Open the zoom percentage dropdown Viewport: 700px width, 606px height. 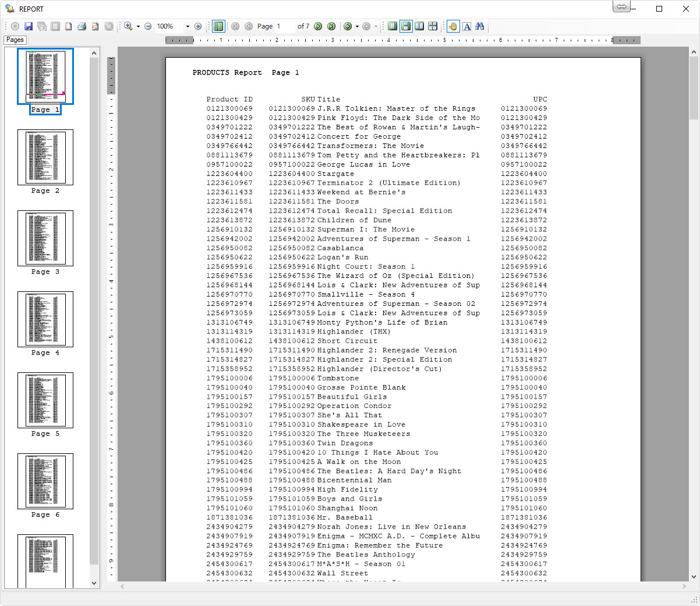tap(188, 26)
